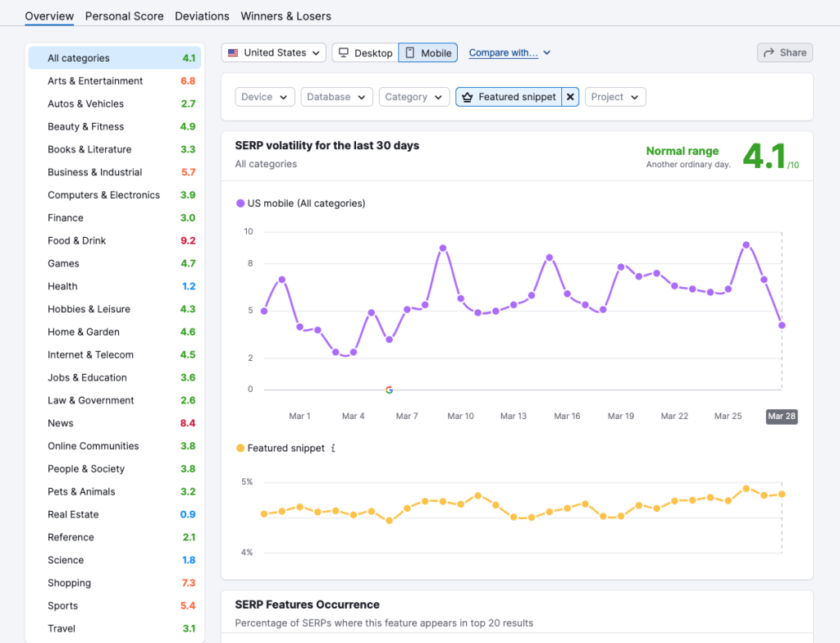Open the Project filter dropdown
Image resolution: width=840 pixels, height=643 pixels.
click(615, 97)
